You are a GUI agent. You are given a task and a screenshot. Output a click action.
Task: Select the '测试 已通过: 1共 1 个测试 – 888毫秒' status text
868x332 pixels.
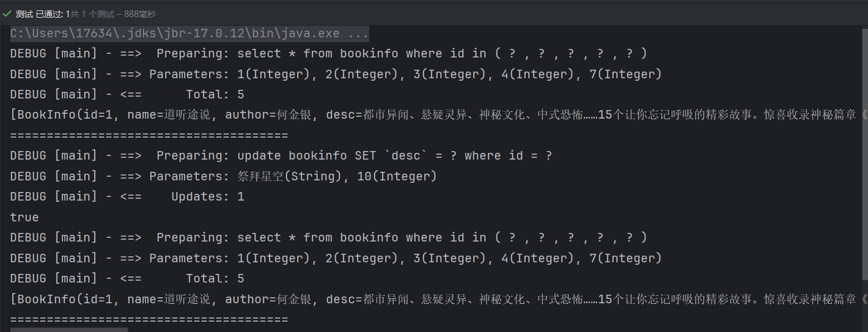coord(86,14)
